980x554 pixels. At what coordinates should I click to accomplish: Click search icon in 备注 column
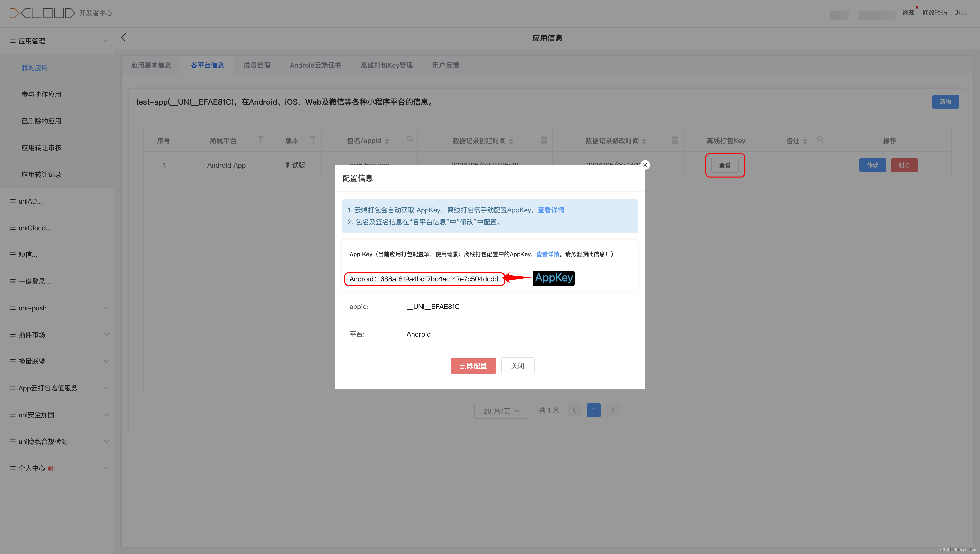click(x=820, y=139)
